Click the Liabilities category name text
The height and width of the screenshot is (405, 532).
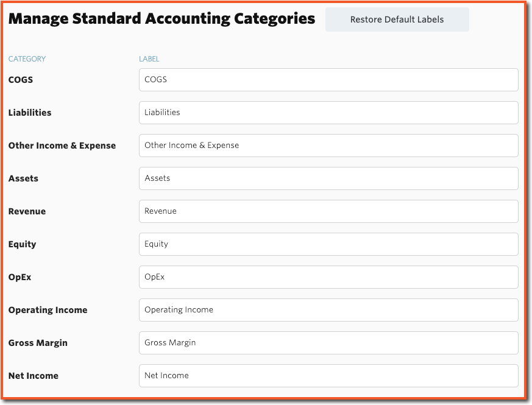[30, 113]
